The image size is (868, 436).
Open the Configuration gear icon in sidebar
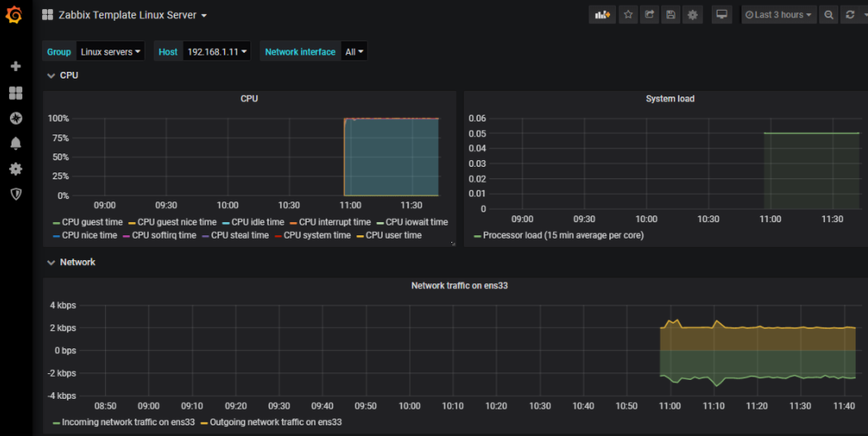pyautogui.click(x=16, y=168)
